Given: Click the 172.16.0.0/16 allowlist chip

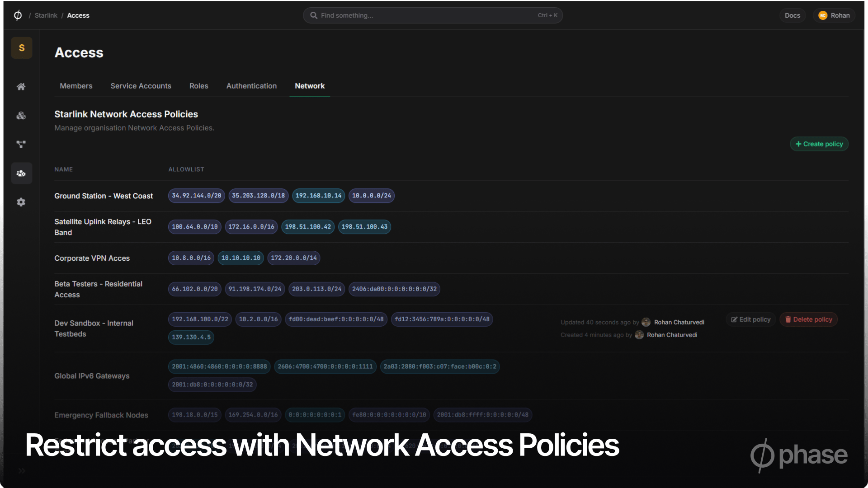Looking at the screenshot, I should click(251, 227).
